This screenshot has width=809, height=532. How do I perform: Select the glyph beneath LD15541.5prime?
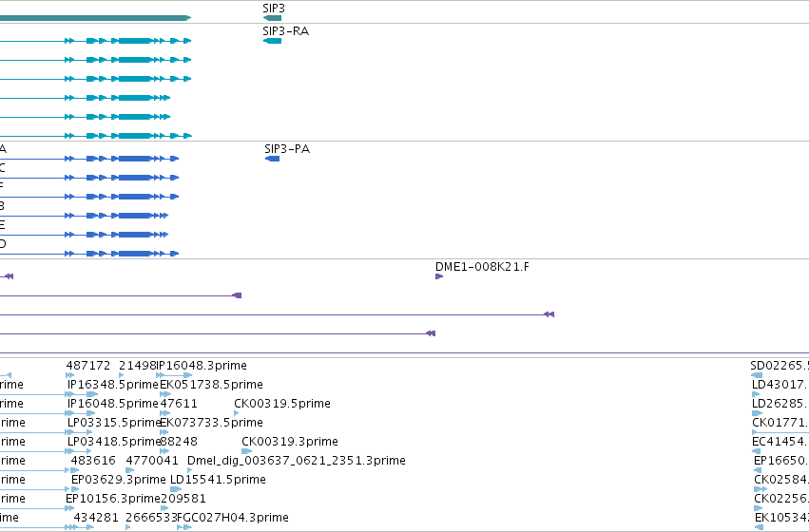click(x=176, y=490)
